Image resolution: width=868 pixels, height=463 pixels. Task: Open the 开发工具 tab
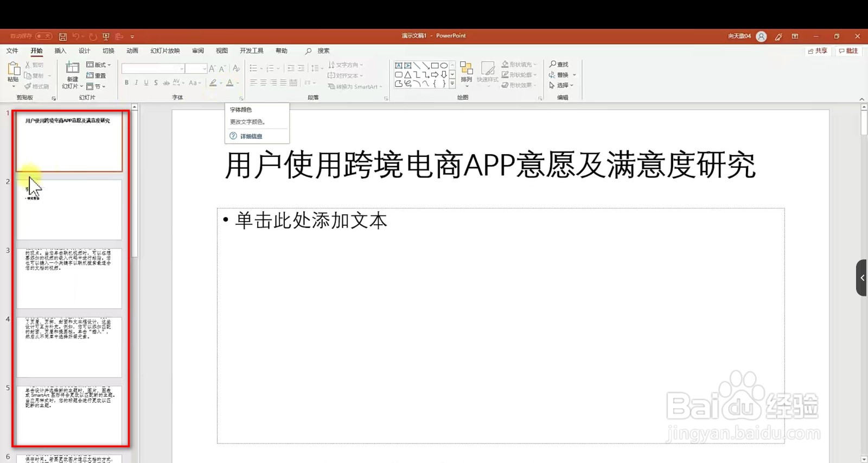[x=252, y=50]
